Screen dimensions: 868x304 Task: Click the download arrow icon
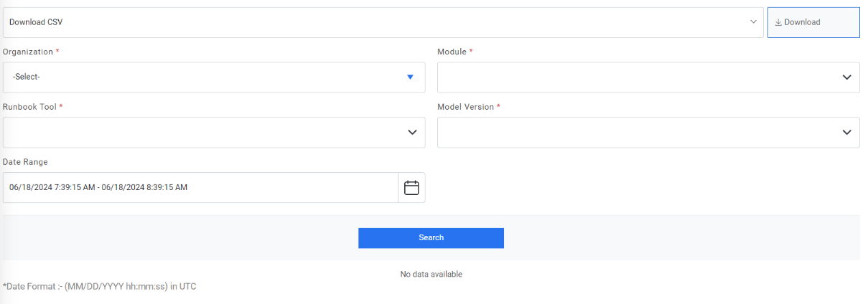(778, 22)
